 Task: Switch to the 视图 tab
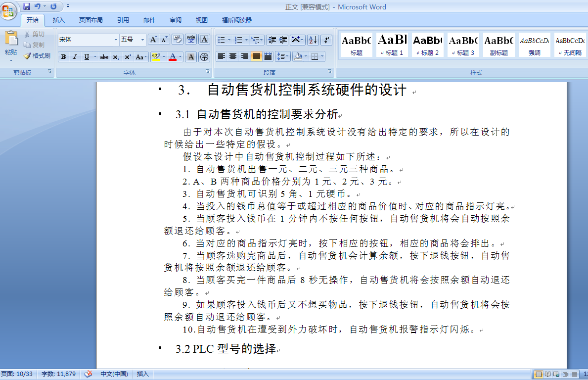tap(202, 20)
